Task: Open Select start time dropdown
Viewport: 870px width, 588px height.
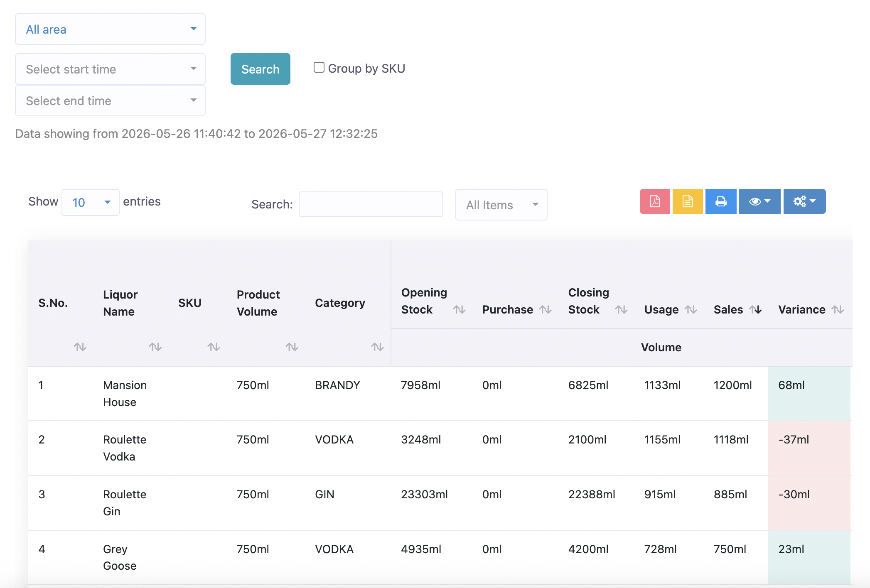Action: point(110,69)
